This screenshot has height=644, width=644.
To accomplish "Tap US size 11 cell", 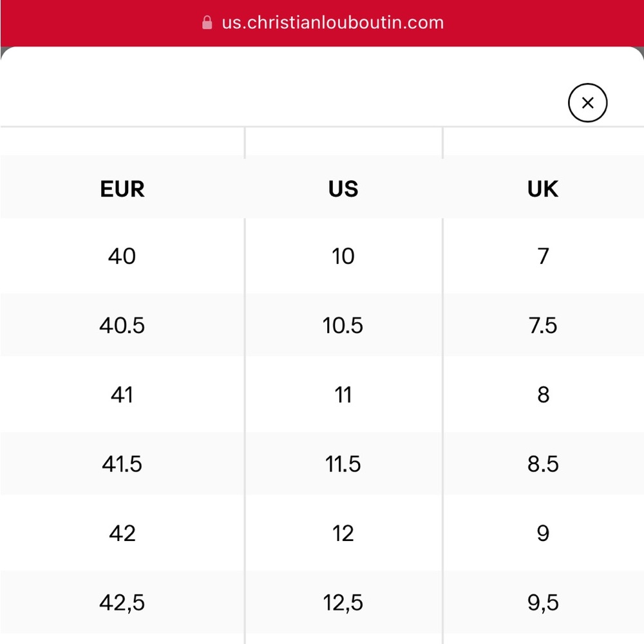I will 343,395.
